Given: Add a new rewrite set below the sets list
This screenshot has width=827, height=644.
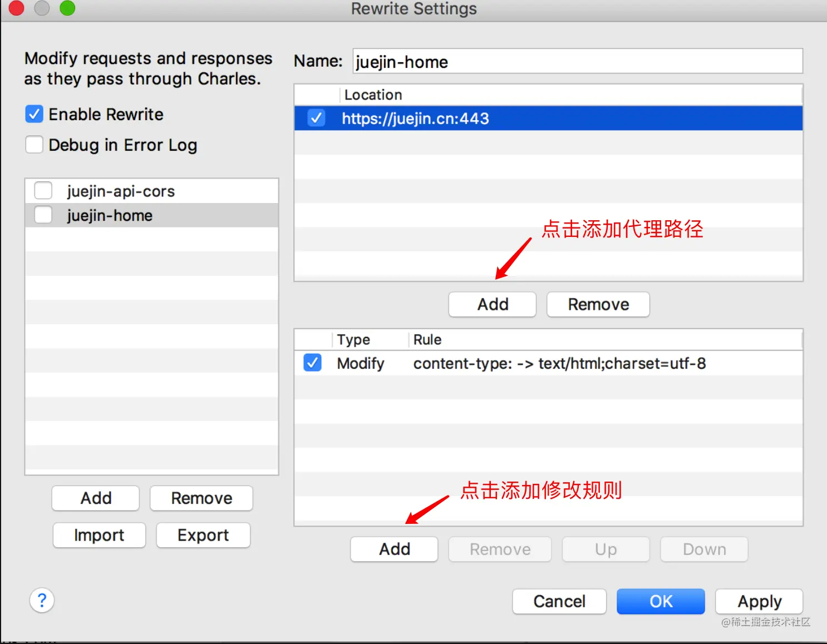Looking at the screenshot, I should [x=96, y=498].
